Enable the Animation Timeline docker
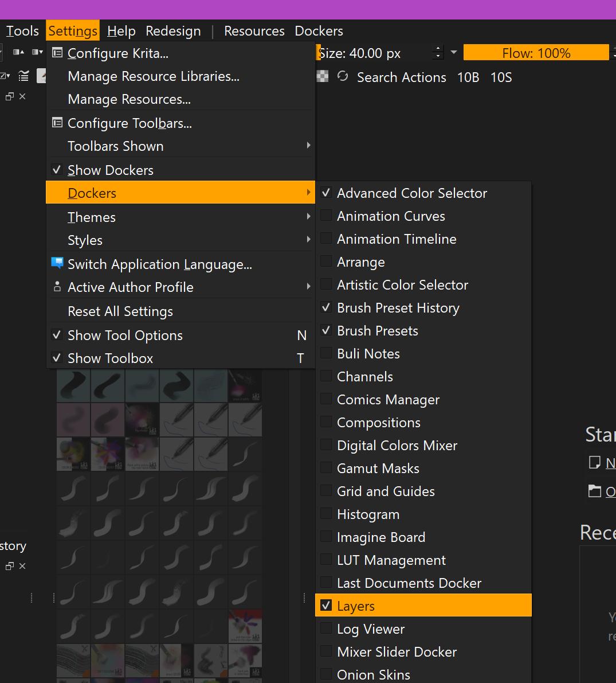The image size is (616, 683). 423,239
